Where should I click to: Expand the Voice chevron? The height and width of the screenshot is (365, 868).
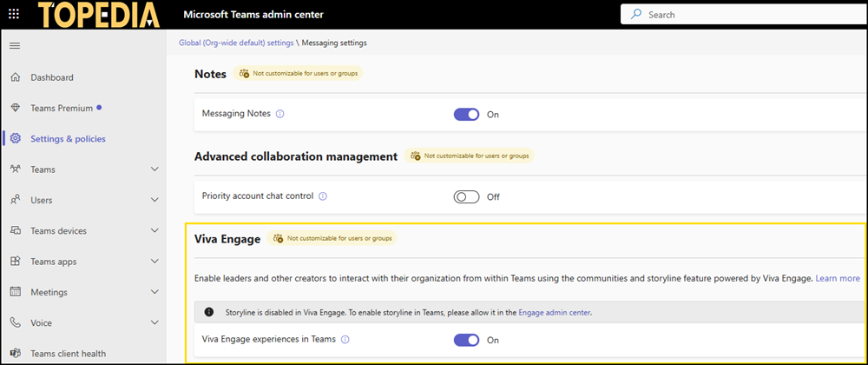pos(155,323)
